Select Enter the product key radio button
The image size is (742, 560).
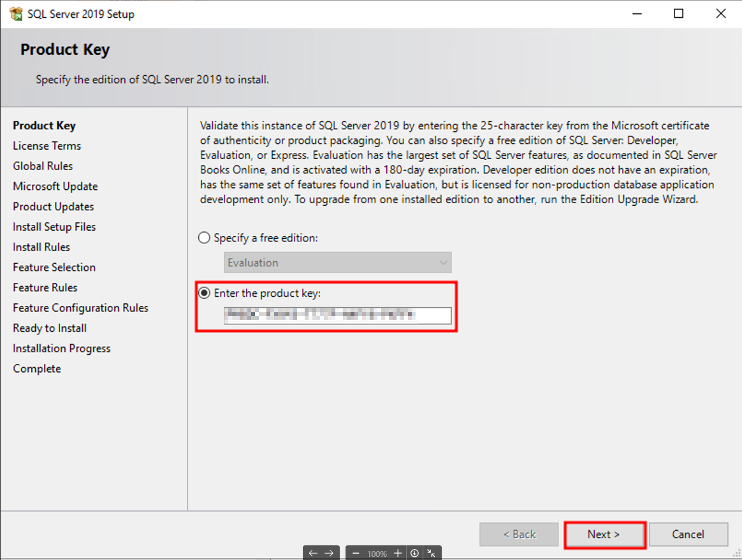[204, 293]
